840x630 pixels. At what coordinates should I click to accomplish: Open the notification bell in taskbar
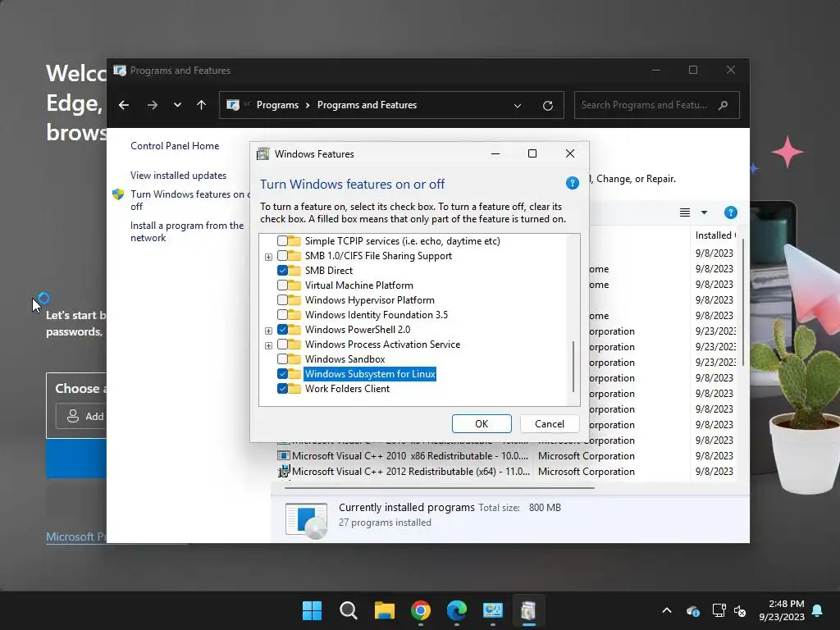818,610
